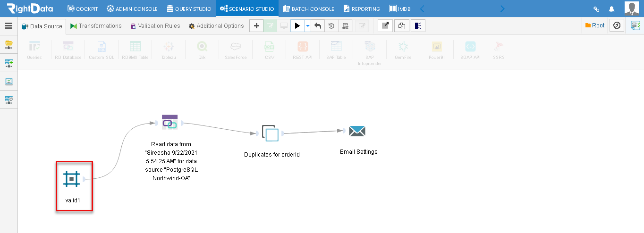The image size is (644, 233).
Task: Switch to the Transformations tab
Action: pyautogui.click(x=96, y=26)
